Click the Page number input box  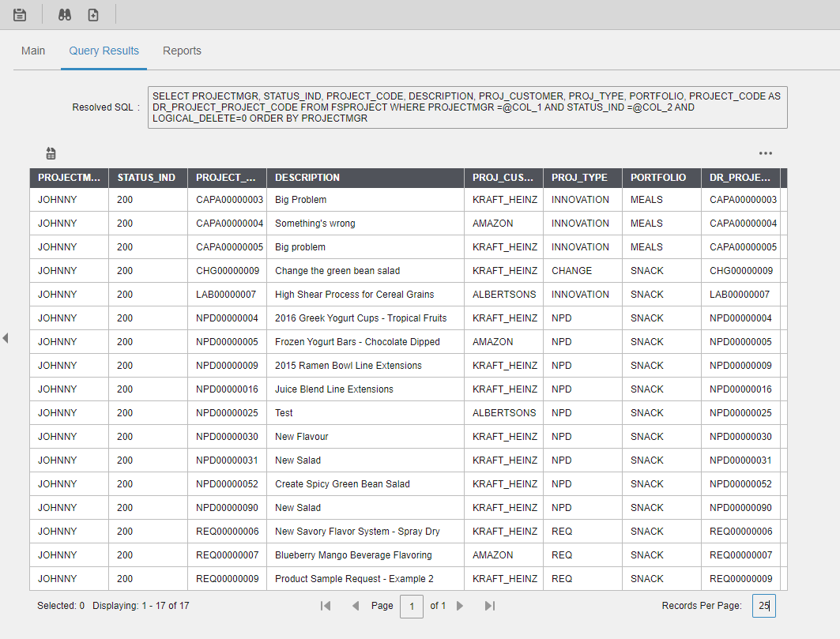tap(411, 605)
